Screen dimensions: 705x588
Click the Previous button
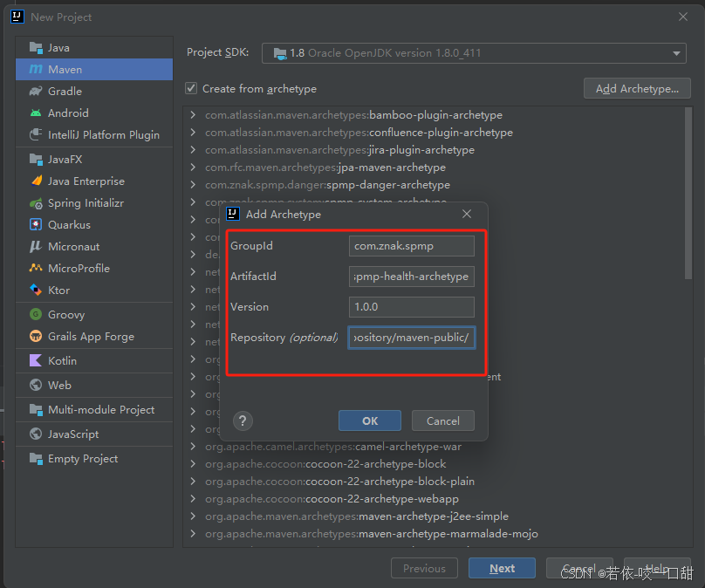tap(424, 568)
